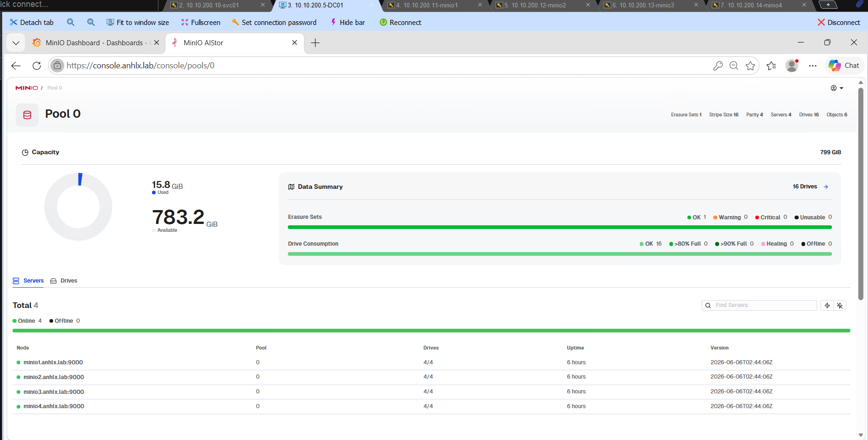
Task: Open browser settings and more menu
Action: tap(813, 66)
